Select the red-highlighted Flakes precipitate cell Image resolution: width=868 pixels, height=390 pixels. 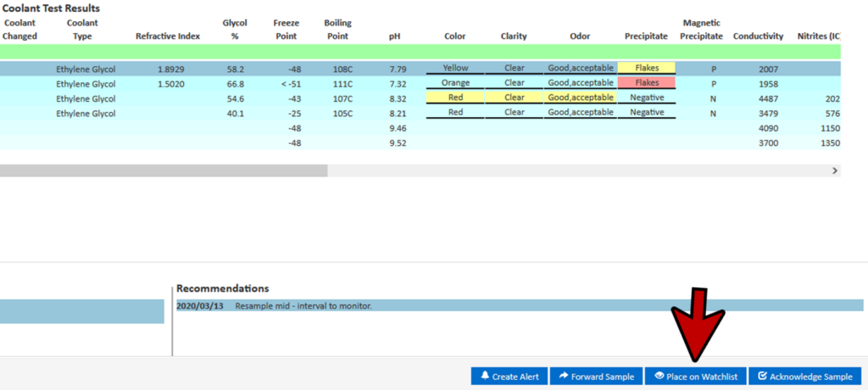647,83
